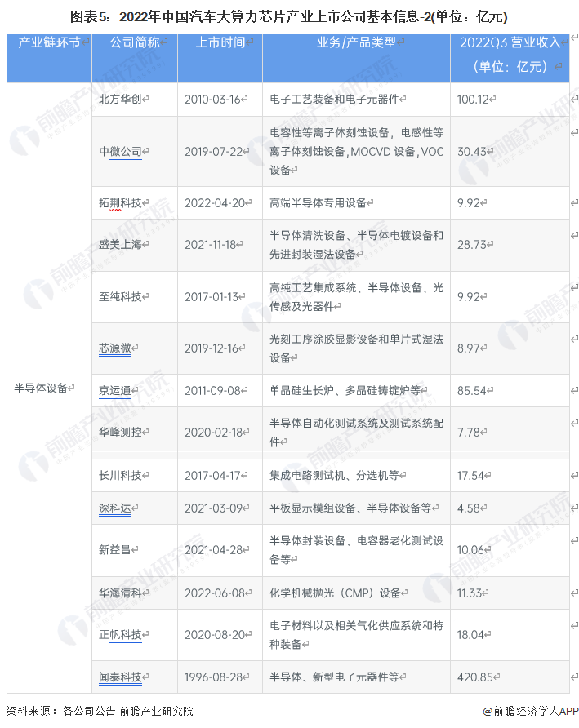The image size is (579, 728).
Task: Select listing date '2020-02-18'
Action: coord(214,433)
